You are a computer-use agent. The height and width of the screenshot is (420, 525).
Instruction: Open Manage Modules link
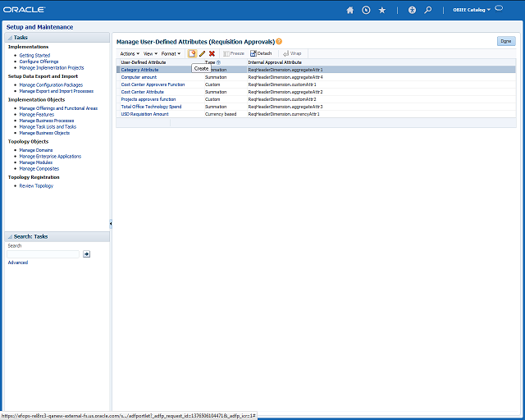coord(36,162)
